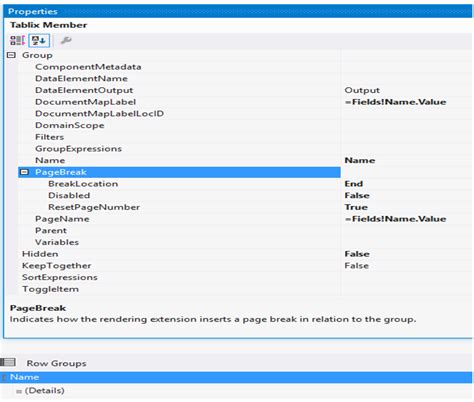Change the Hidden value False
The height and width of the screenshot is (402, 474).
(x=357, y=254)
